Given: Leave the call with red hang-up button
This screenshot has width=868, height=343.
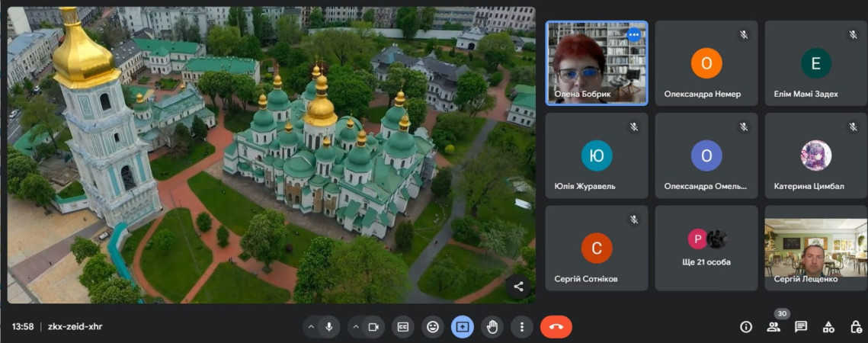Looking at the screenshot, I should [556, 327].
